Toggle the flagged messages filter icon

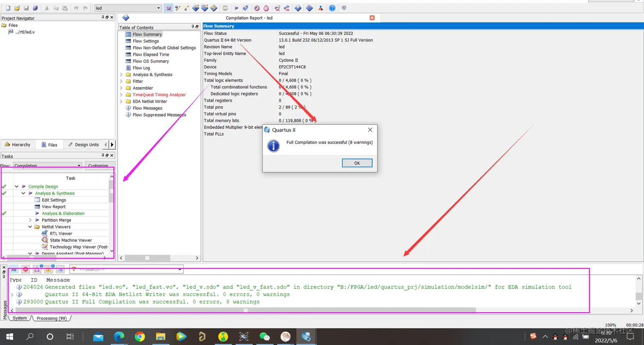pos(60,270)
